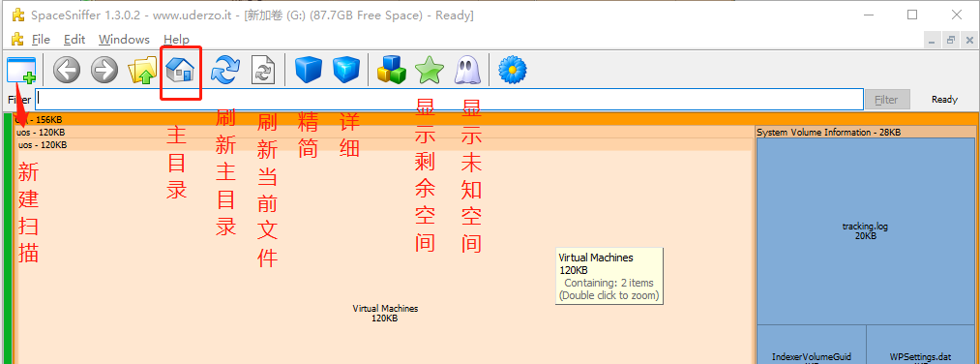The height and width of the screenshot is (364, 980).
Task: Go back with the left arrow
Action: 67,70
